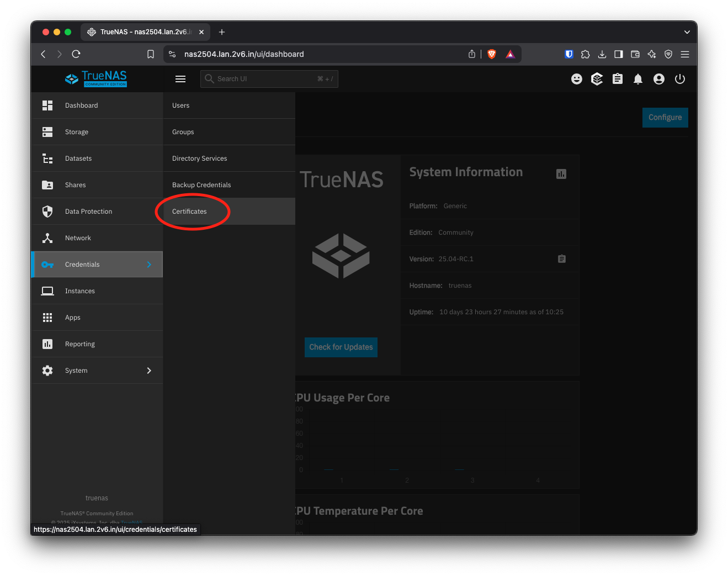Screen dimensions: 728x576
Task: Open the Brave VPN icon
Action: coord(668,54)
